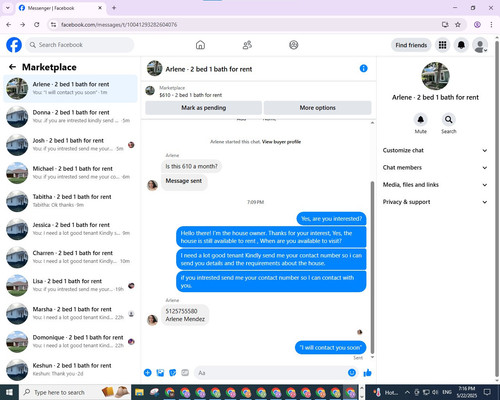500x400 pixels.
Task: Open the notifications bell in top bar
Action: point(461,45)
